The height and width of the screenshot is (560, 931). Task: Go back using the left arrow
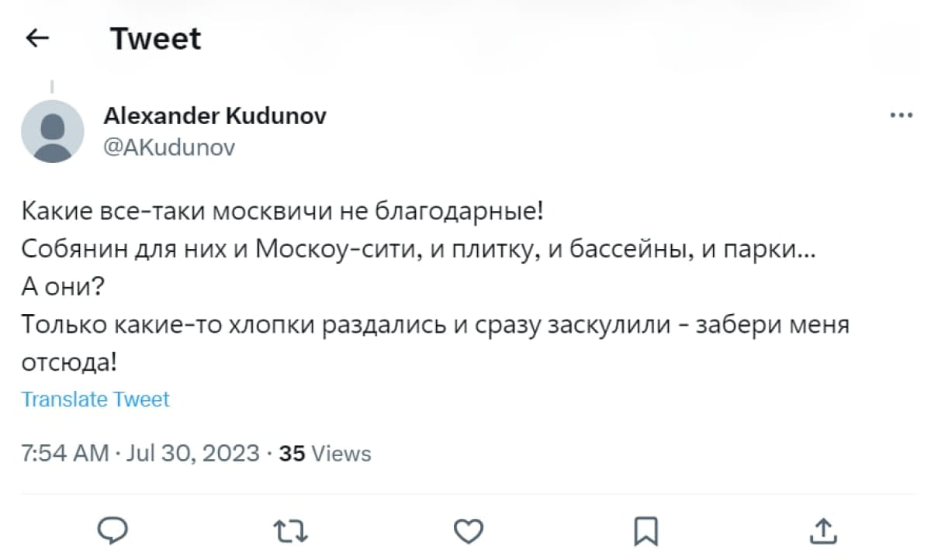[38, 38]
